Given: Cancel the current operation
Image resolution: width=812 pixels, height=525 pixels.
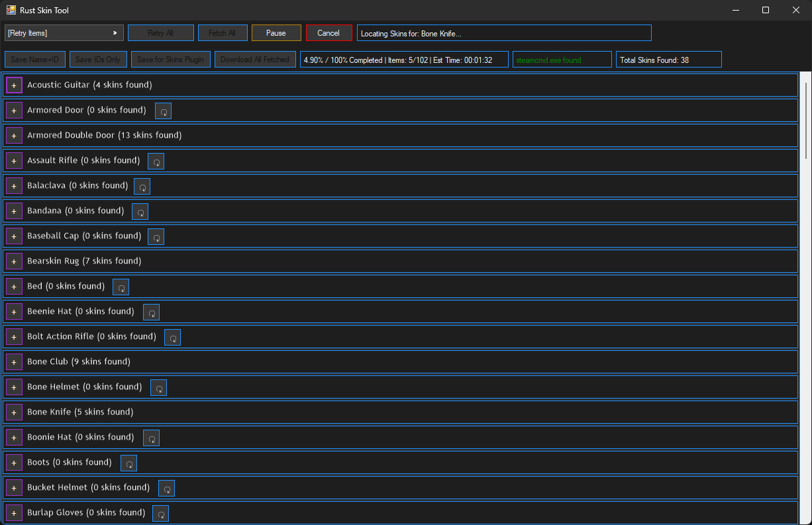Looking at the screenshot, I should tap(329, 33).
